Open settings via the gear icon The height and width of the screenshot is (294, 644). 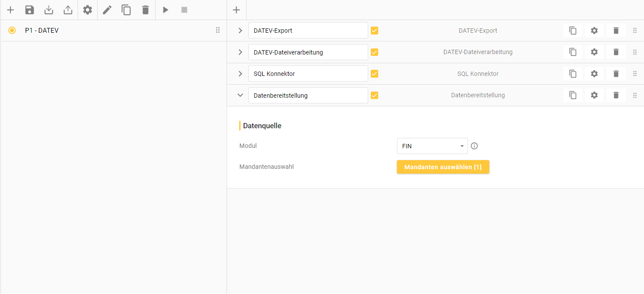point(87,10)
